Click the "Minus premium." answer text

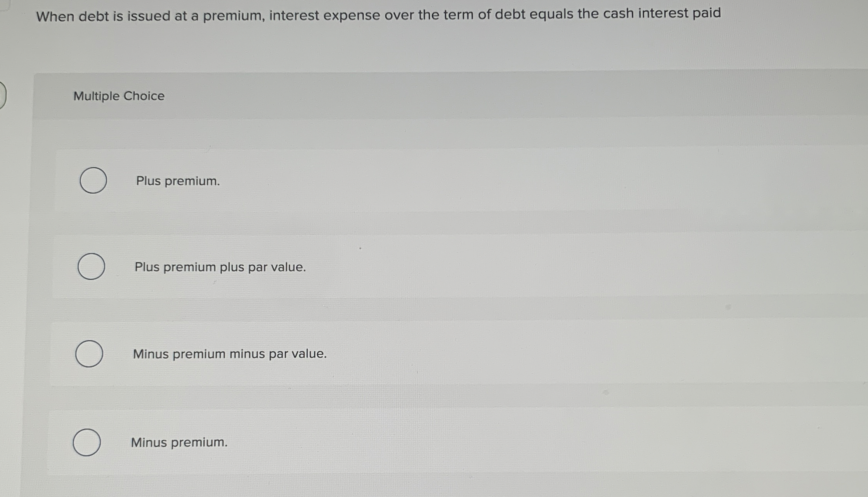tap(179, 442)
